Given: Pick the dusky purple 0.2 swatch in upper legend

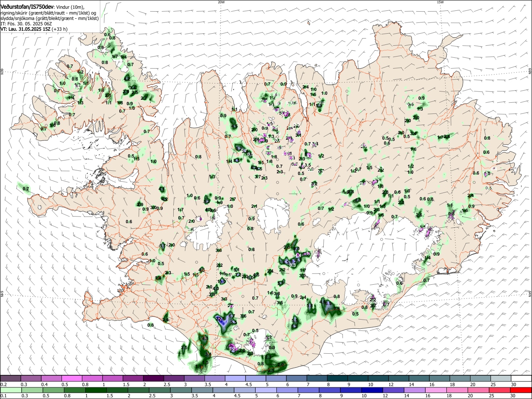Looking at the screenshot, I should click(x=10, y=379).
